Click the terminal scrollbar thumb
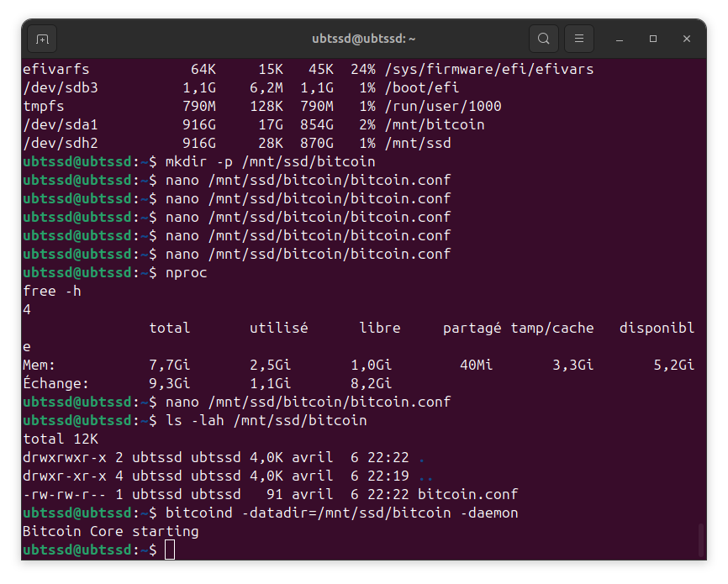This screenshot has width=728, height=584. point(700,539)
